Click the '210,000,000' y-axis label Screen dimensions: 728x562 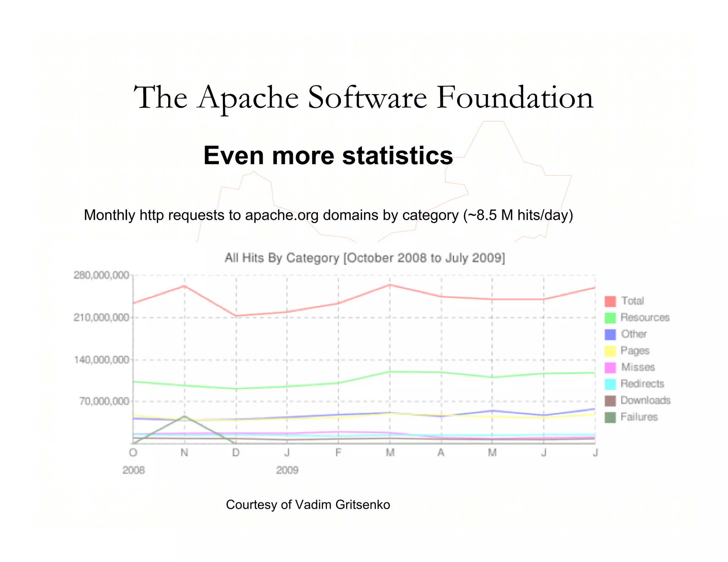(101, 317)
